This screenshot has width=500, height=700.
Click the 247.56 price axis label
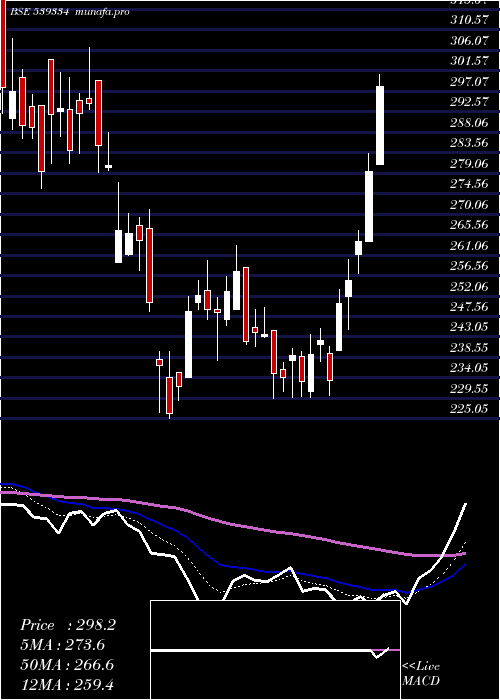469,307
